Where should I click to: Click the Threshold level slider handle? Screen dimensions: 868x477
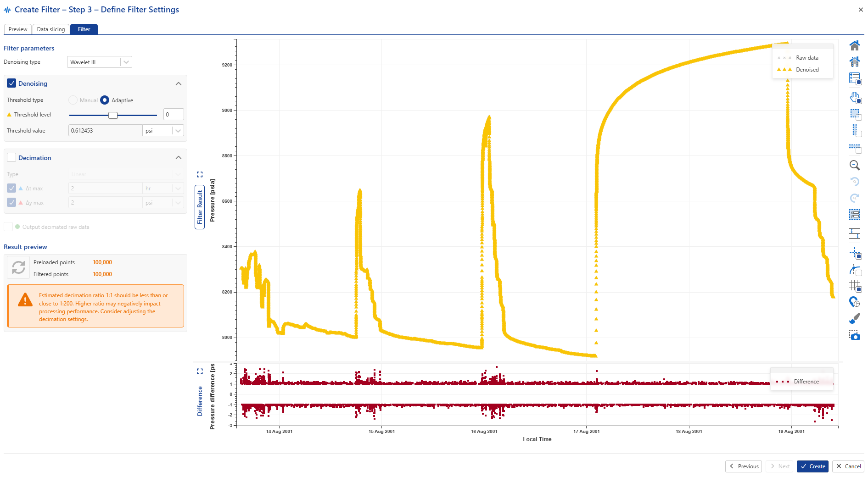point(113,115)
